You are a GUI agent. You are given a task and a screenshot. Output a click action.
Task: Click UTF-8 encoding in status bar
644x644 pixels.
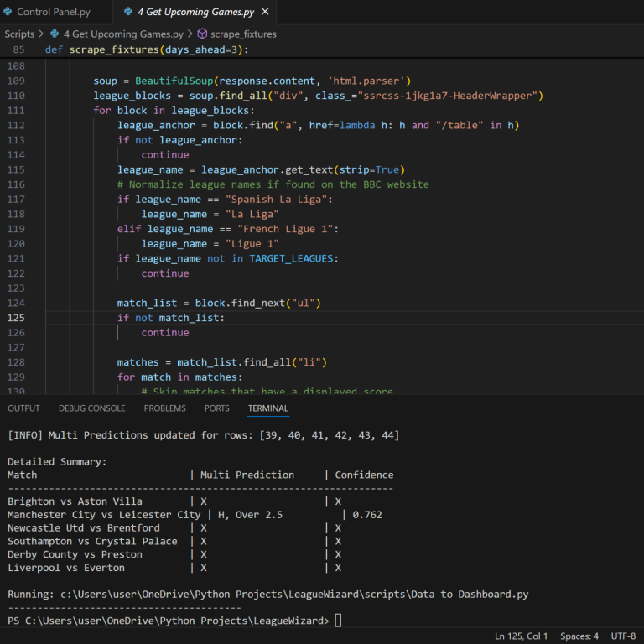pos(623,636)
